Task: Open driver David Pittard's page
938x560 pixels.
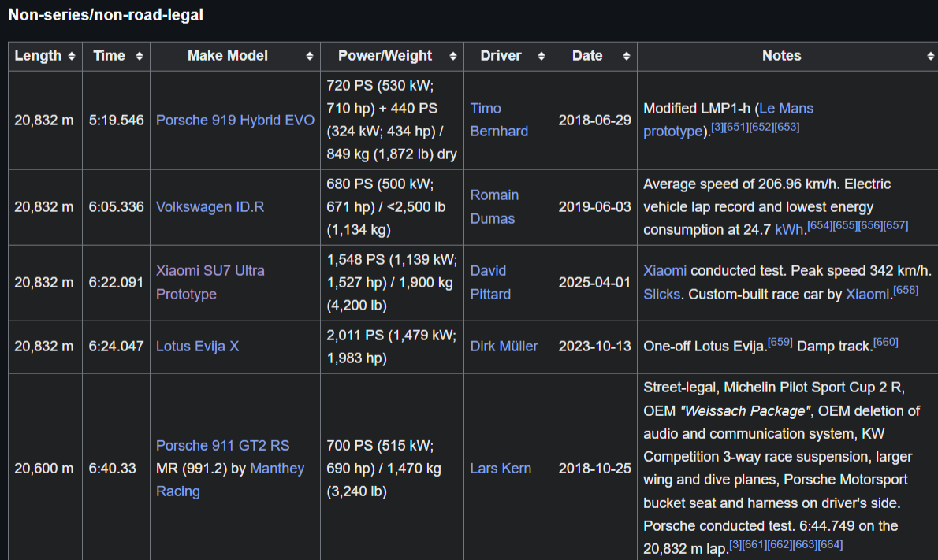Action: pyautogui.click(x=490, y=282)
